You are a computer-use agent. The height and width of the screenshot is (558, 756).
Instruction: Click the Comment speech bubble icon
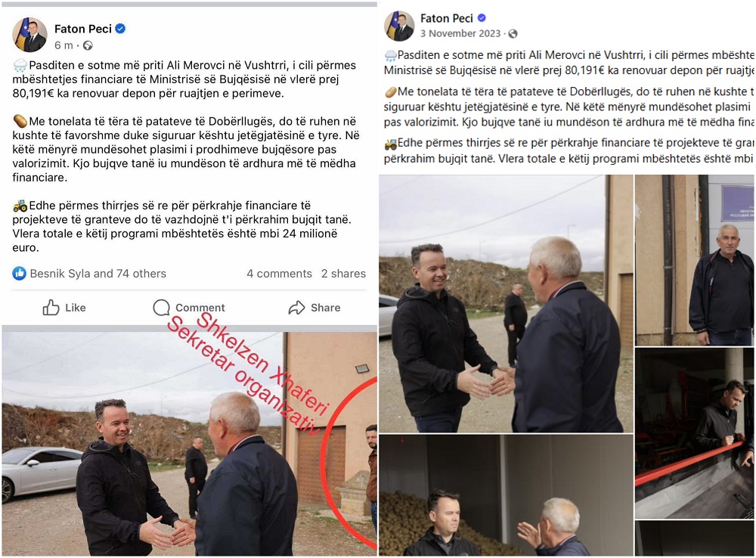tap(161, 307)
